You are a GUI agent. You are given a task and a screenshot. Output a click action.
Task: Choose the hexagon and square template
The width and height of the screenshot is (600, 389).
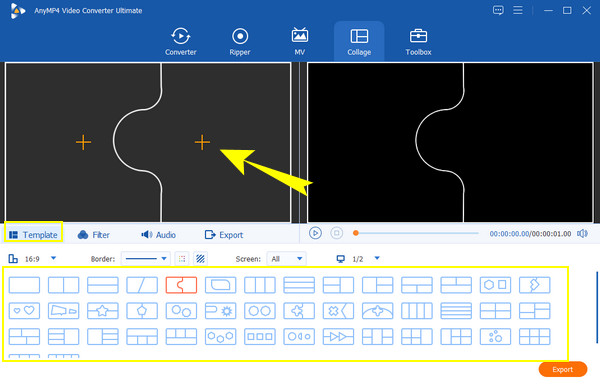[x=495, y=285]
